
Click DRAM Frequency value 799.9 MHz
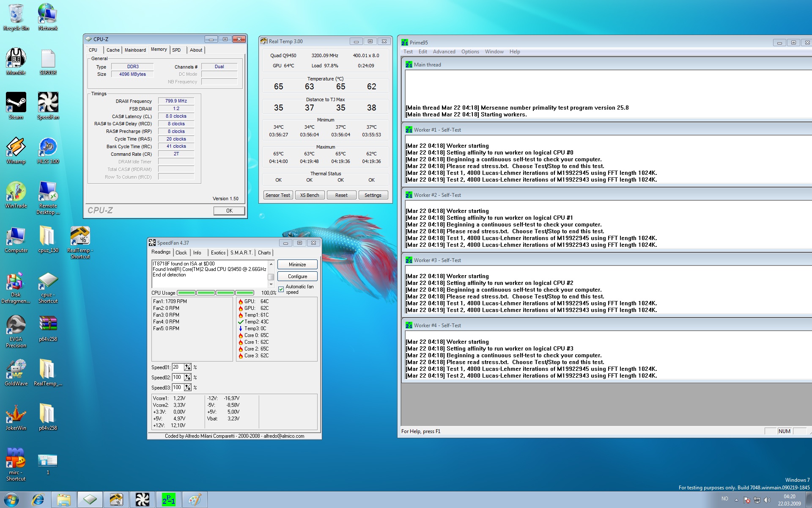click(176, 101)
